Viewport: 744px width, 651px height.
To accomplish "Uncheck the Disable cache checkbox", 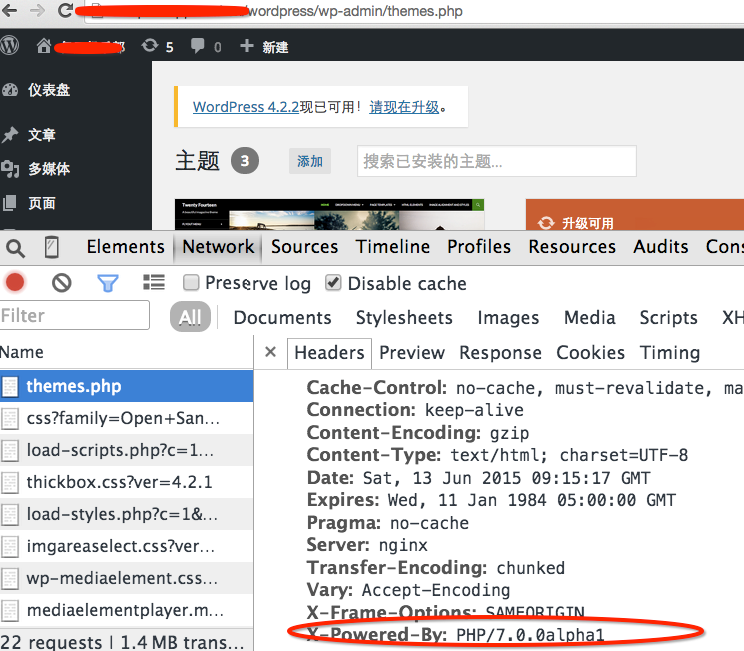I will (x=334, y=283).
